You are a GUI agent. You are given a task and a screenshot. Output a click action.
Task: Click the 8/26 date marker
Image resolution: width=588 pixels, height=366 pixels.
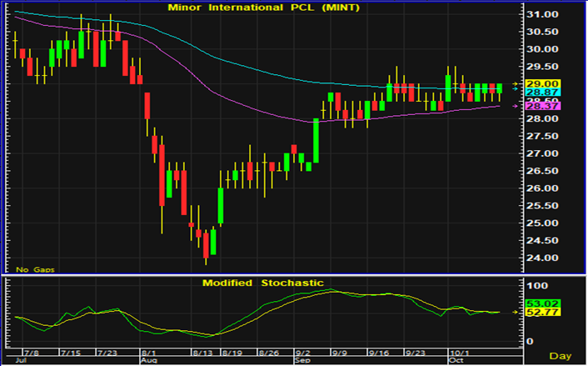(269, 353)
